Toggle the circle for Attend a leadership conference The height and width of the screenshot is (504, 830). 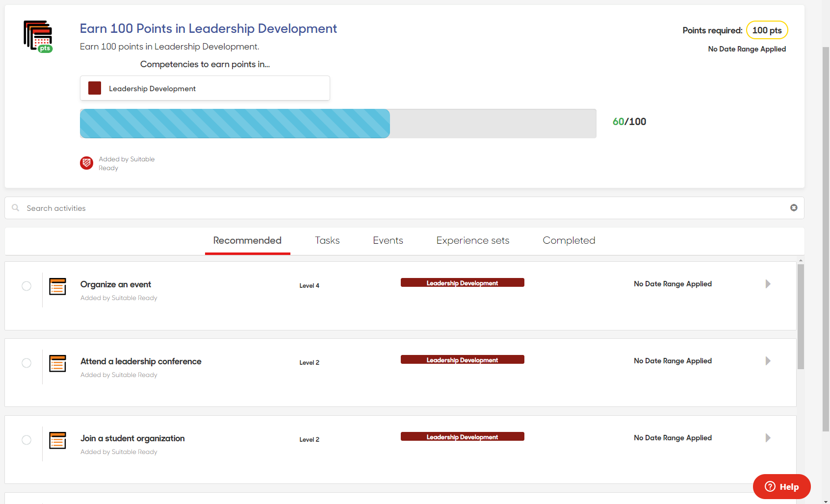pyautogui.click(x=26, y=363)
